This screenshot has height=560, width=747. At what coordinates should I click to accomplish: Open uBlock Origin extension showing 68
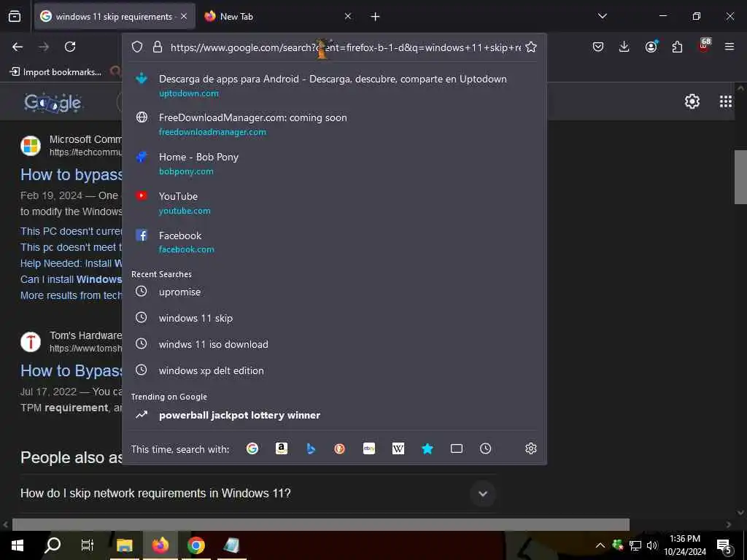[704, 46]
